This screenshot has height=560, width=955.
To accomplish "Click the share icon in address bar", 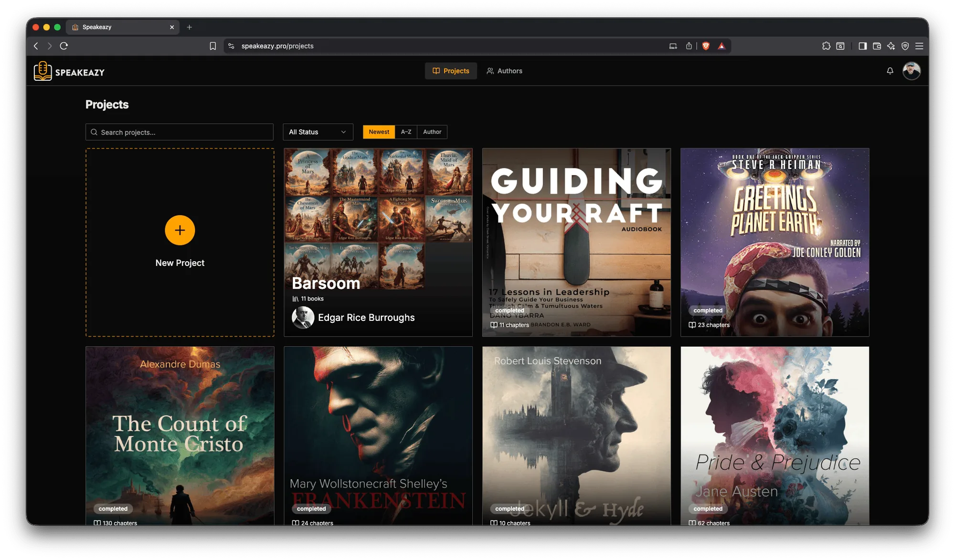I will 689,46.
